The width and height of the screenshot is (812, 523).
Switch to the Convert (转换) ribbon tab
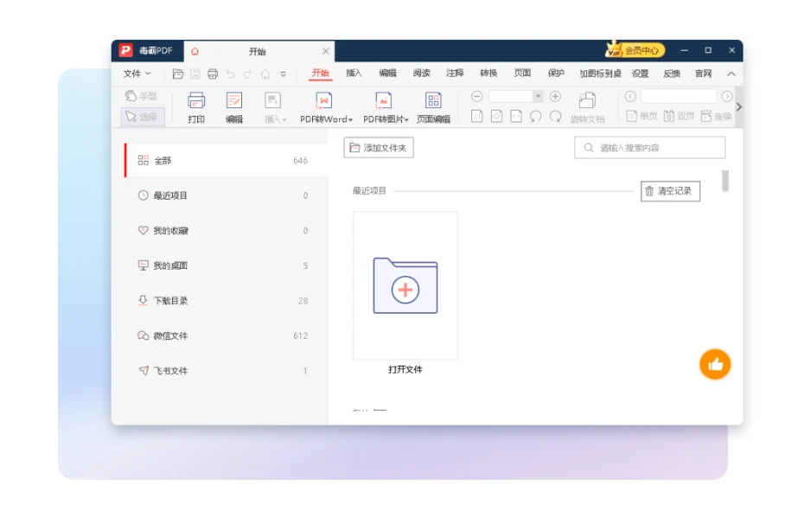coord(489,73)
